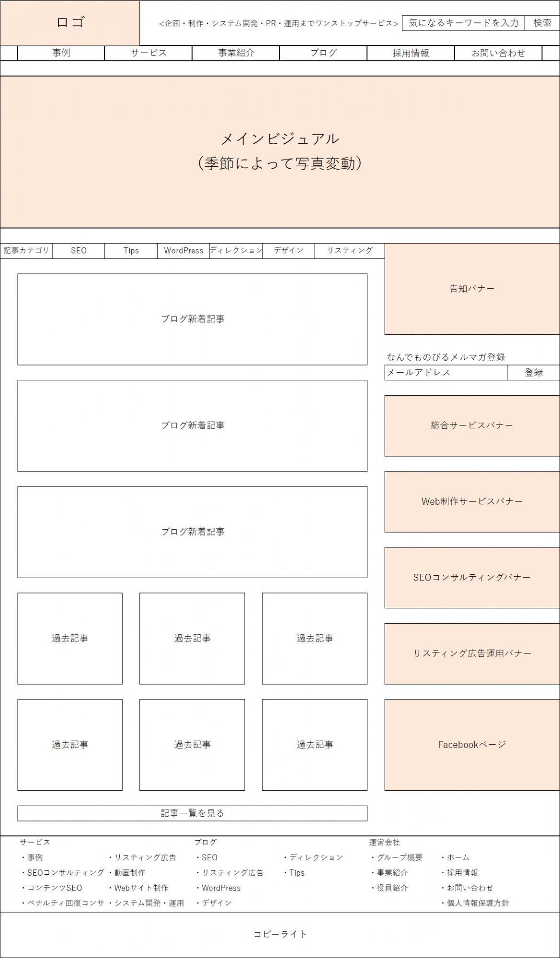Image resolution: width=560 pixels, height=958 pixels.
Task: Click the 告知バナー banner
Action: tap(472, 289)
